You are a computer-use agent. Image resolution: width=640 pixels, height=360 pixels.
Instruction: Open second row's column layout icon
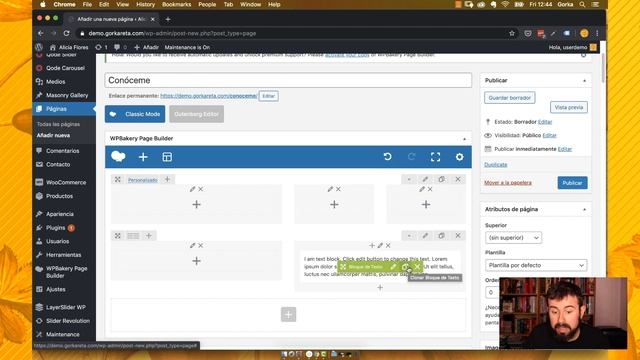[x=133, y=236]
